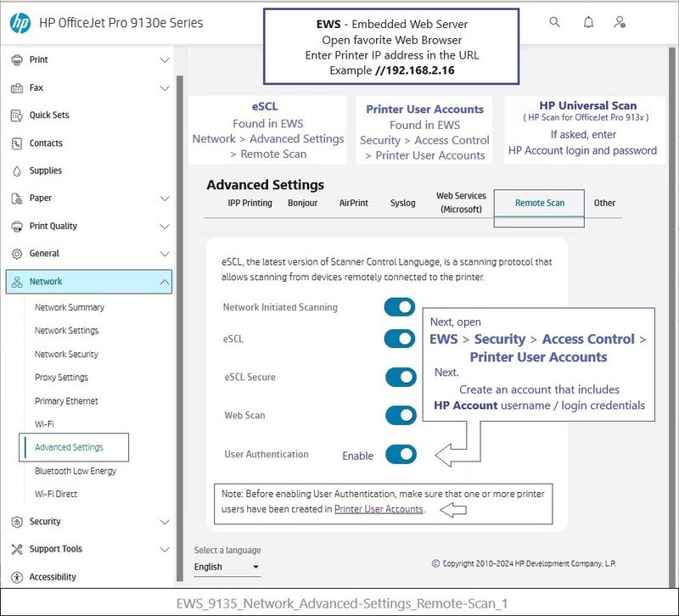Expand the Print section chevron

(165, 60)
